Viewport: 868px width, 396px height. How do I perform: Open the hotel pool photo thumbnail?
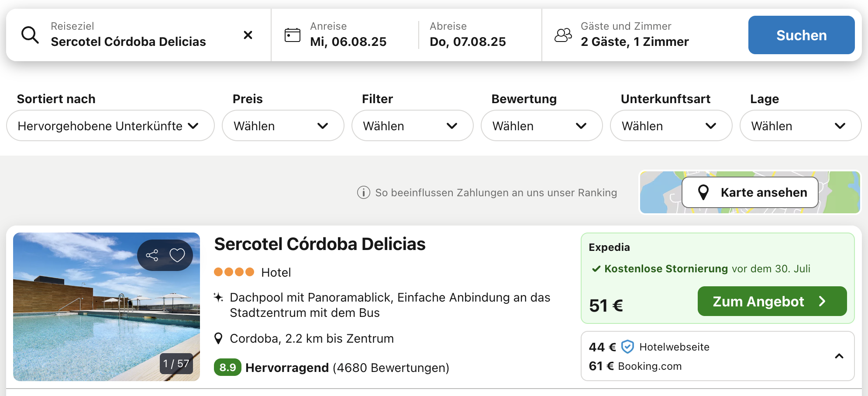107,307
